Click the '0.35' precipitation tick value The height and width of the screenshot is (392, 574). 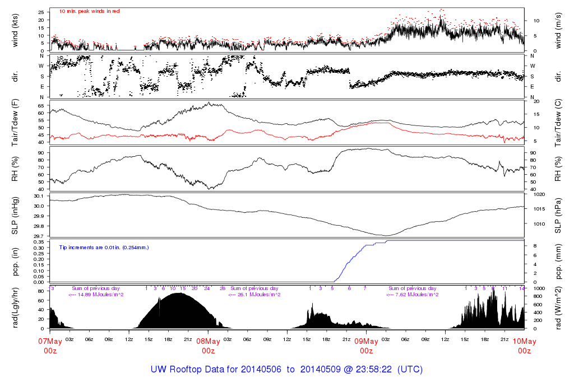point(39,242)
